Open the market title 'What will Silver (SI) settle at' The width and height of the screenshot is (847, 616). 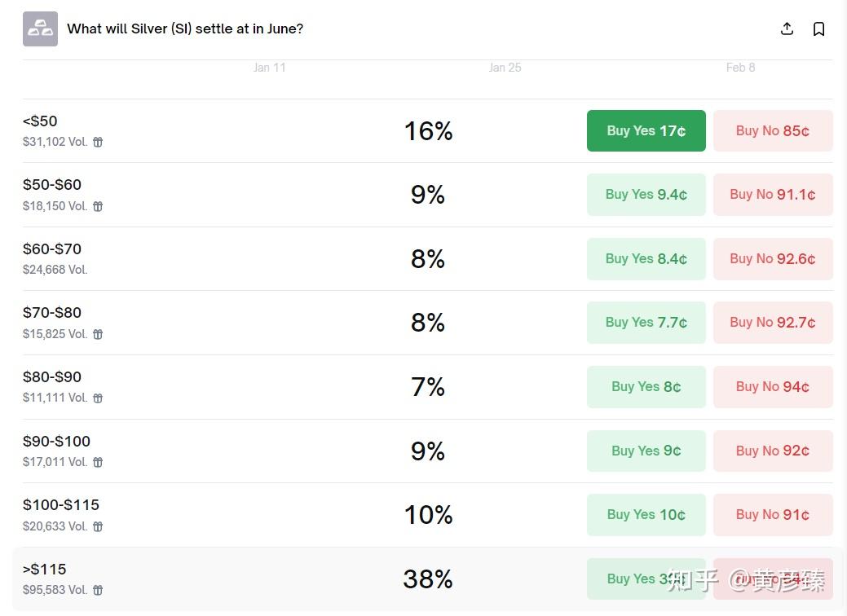click(185, 29)
